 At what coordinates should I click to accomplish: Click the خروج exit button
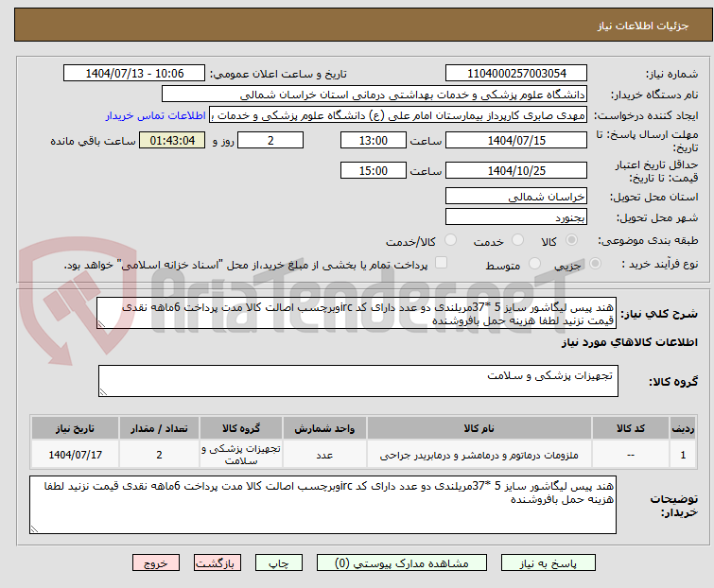point(156,563)
